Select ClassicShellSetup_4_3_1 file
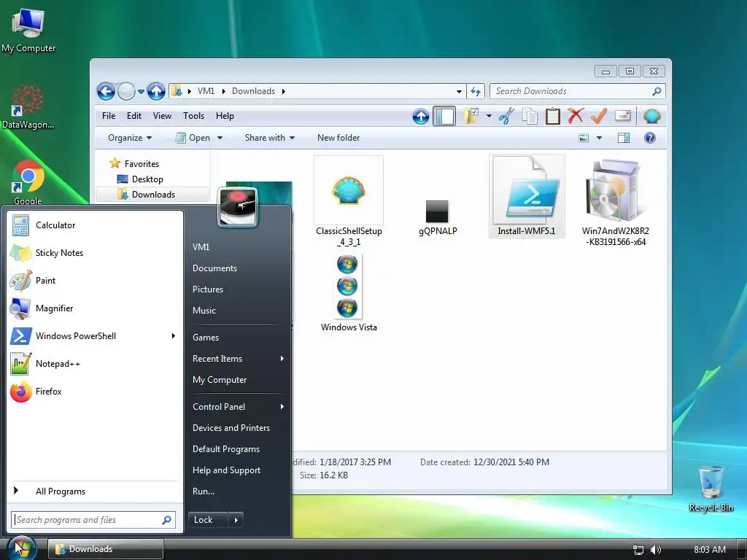 click(x=349, y=201)
